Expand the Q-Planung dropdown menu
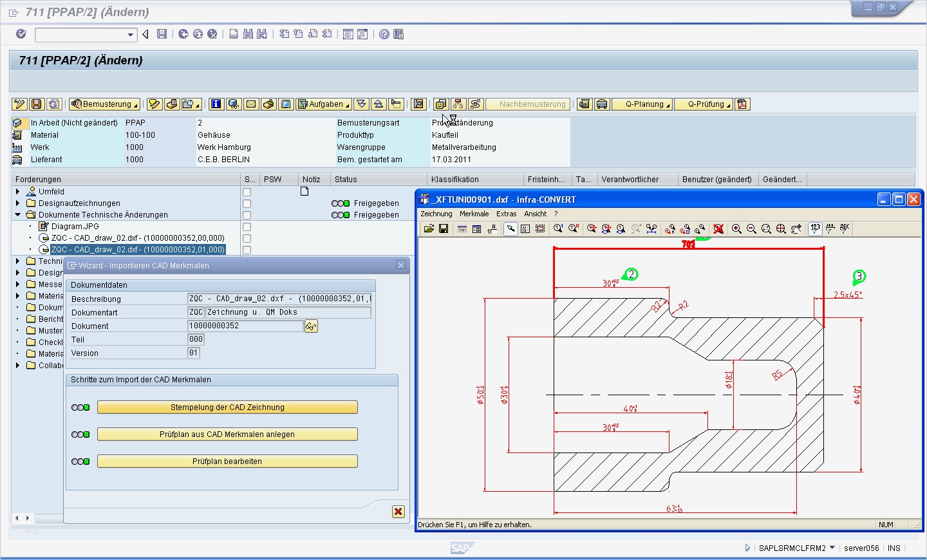 tap(644, 104)
